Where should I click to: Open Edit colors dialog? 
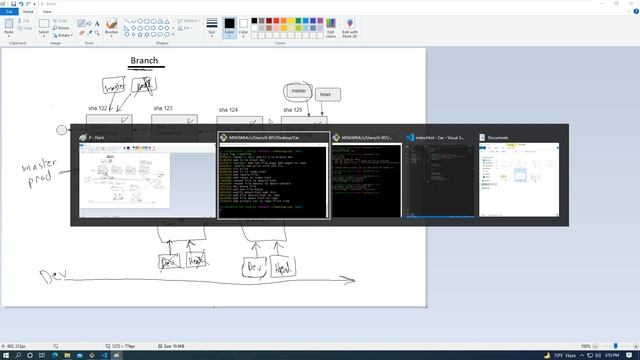(x=331, y=28)
